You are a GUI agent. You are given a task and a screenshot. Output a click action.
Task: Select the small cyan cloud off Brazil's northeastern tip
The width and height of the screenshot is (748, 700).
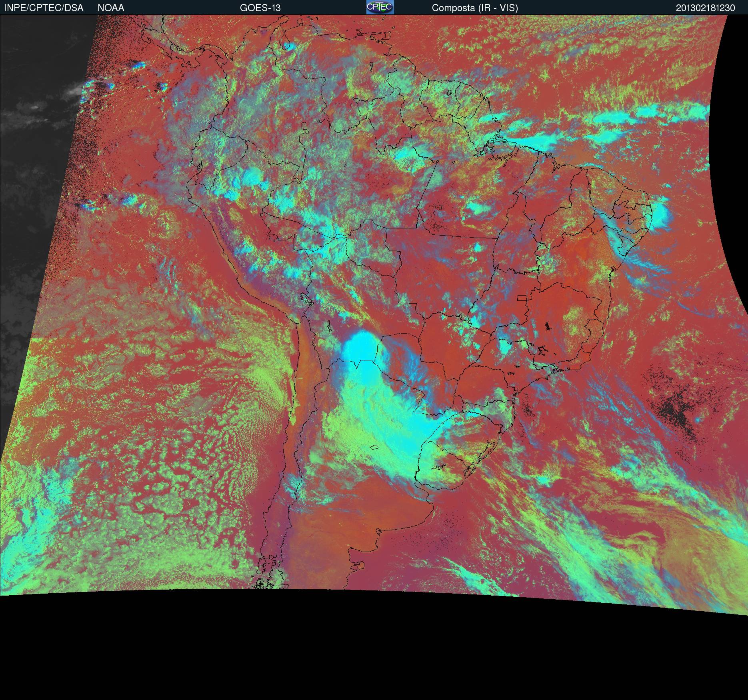pyautogui.click(x=660, y=216)
